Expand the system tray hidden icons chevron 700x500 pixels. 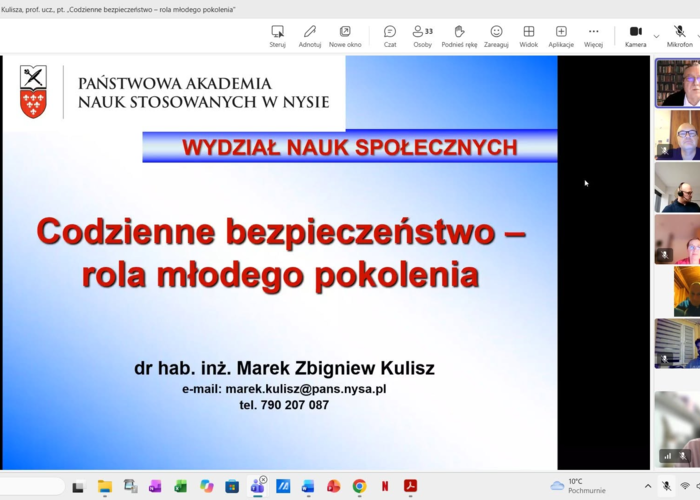648,486
